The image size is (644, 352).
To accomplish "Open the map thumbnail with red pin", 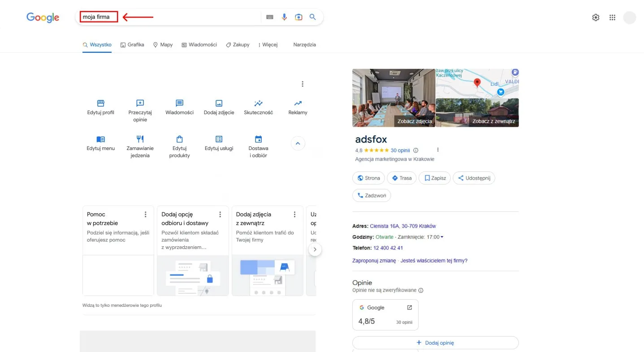I will (x=477, y=83).
